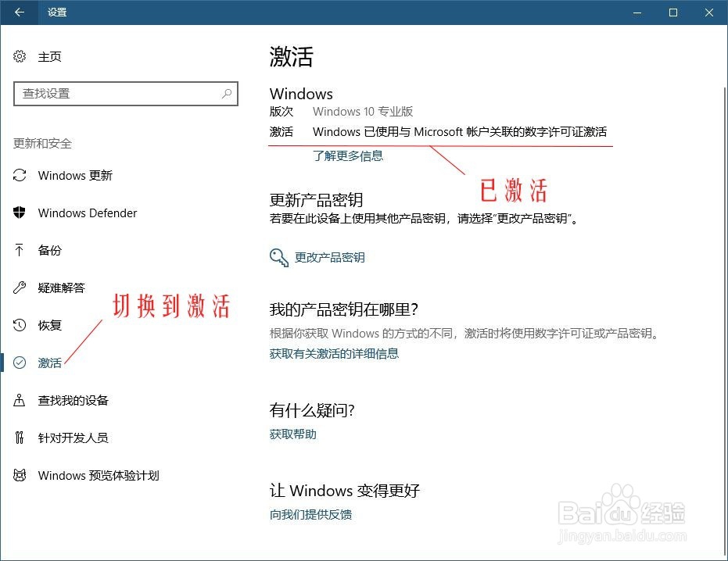Select the Windows 更新 refresh icon

point(19,175)
